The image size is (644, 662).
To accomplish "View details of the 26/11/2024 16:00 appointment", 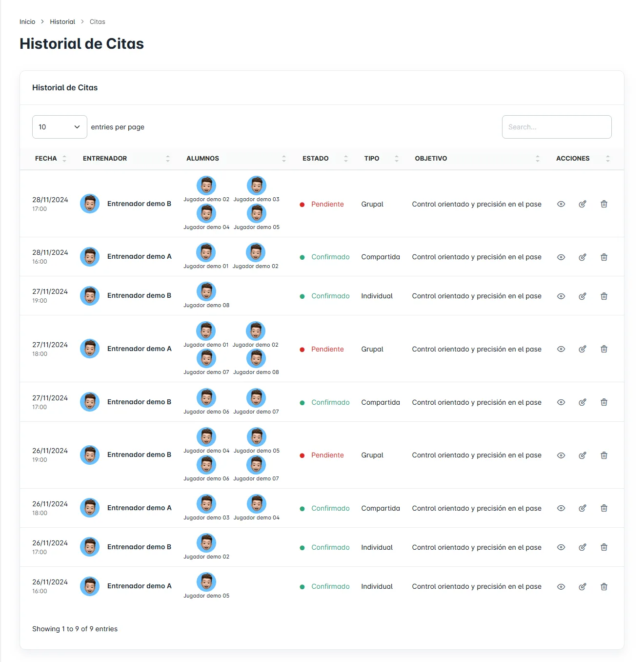I will point(561,587).
